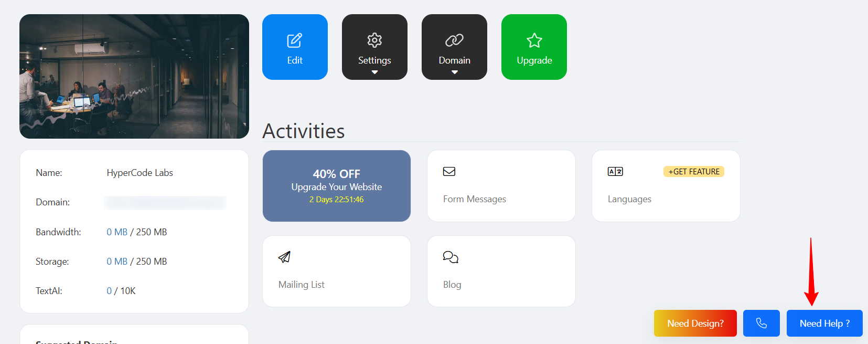Image resolution: width=868 pixels, height=344 pixels.
Task: Click the Upgrade star icon
Action: point(534,40)
